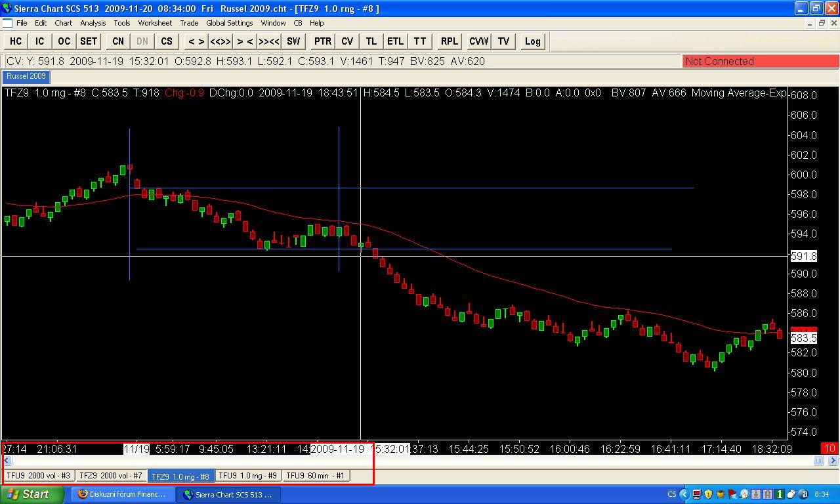Open chart settings with SET button
This screenshot has height=504, width=840.
(x=89, y=41)
